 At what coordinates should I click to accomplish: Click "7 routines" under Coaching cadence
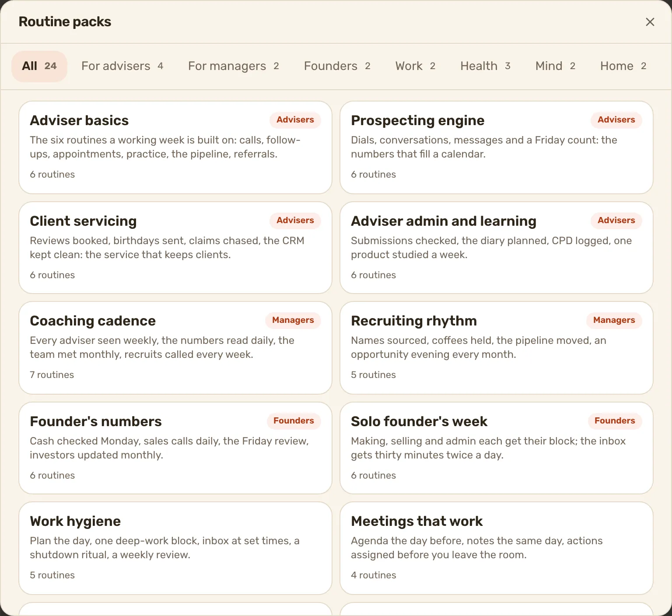click(52, 375)
